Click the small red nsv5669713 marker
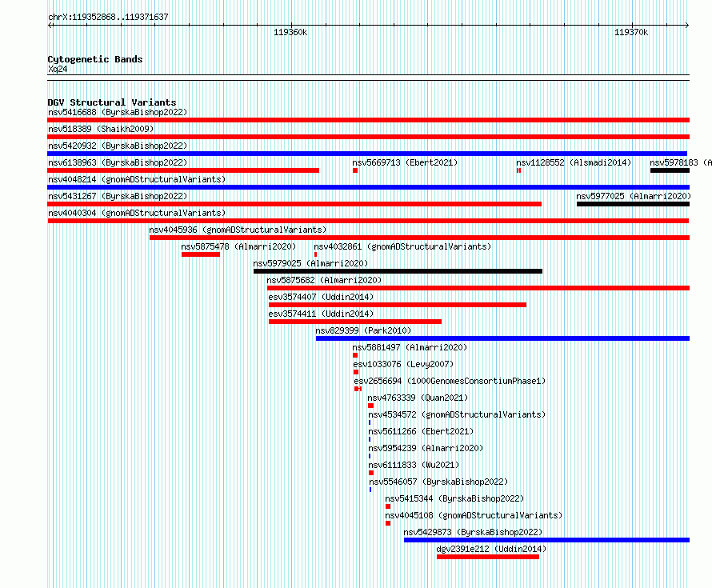 click(355, 170)
